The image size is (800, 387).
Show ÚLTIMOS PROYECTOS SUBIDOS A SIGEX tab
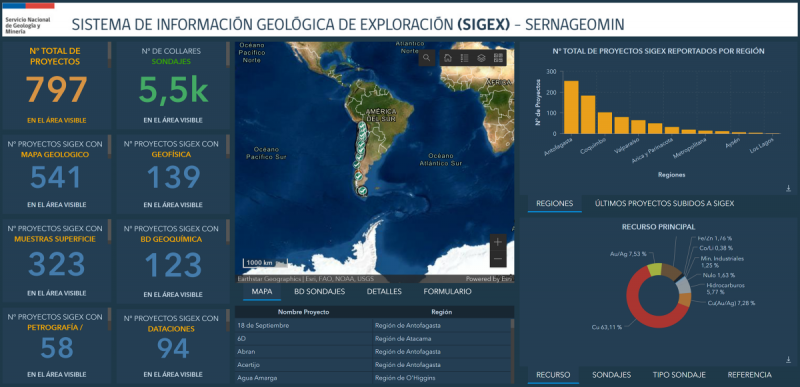pyautogui.click(x=664, y=203)
